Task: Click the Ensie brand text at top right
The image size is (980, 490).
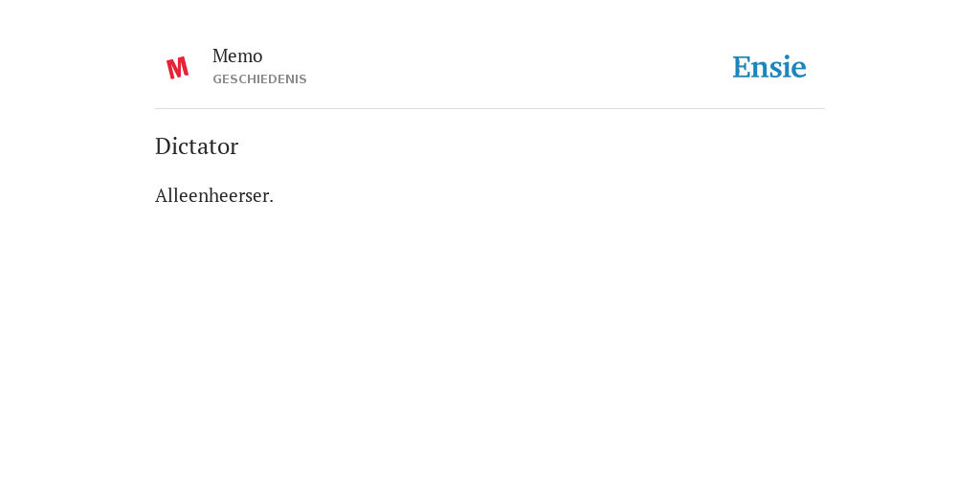Action: (x=768, y=67)
